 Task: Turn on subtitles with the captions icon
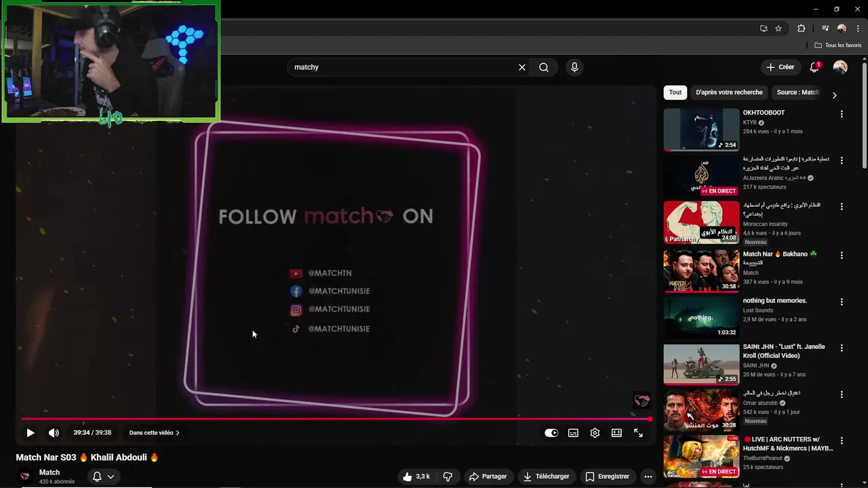point(573,433)
